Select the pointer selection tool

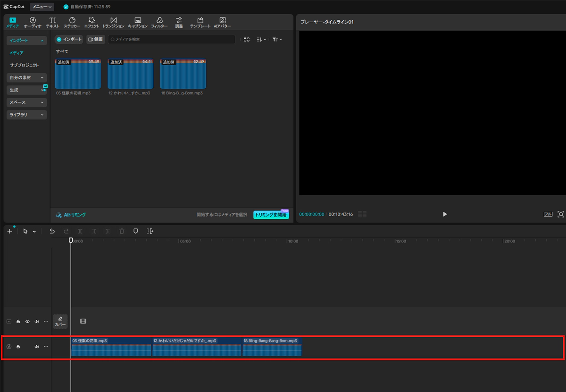[x=26, y=231]
